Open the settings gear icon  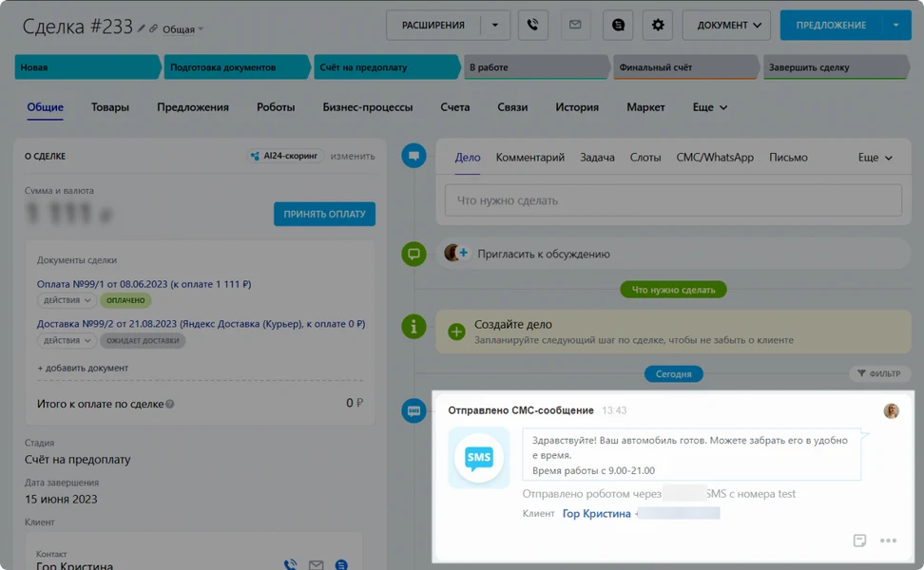(658, 25)
